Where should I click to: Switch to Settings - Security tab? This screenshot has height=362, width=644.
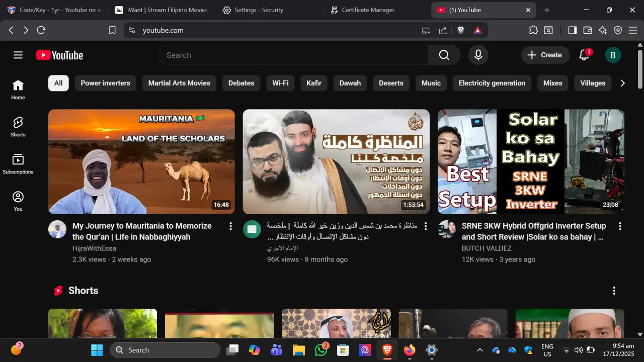[x=270, y=10]
